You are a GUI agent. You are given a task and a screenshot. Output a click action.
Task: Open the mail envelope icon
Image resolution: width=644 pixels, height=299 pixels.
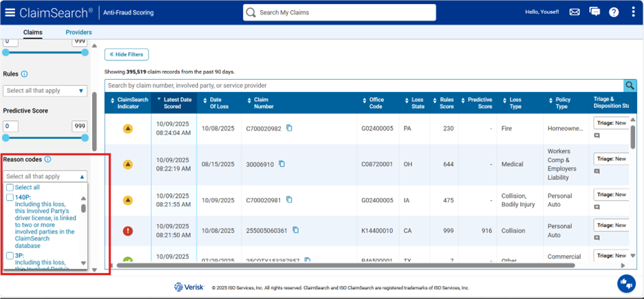tap(575, 12)
